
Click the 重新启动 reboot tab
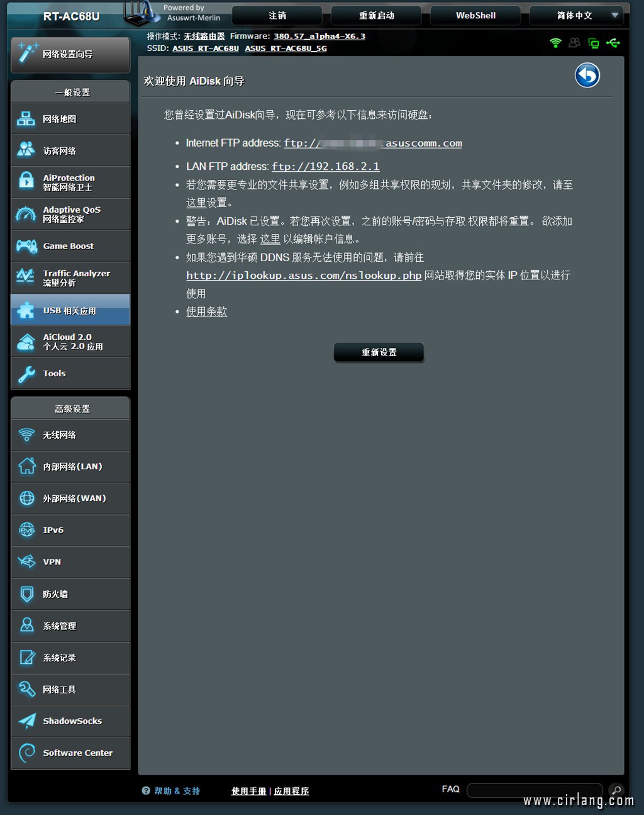[x=377, y=15]
